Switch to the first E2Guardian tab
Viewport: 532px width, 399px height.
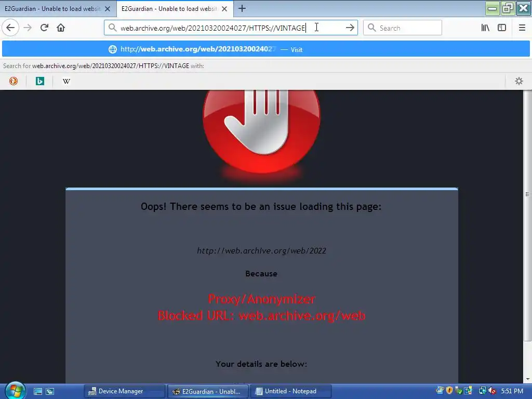click(x=52, y=9)
